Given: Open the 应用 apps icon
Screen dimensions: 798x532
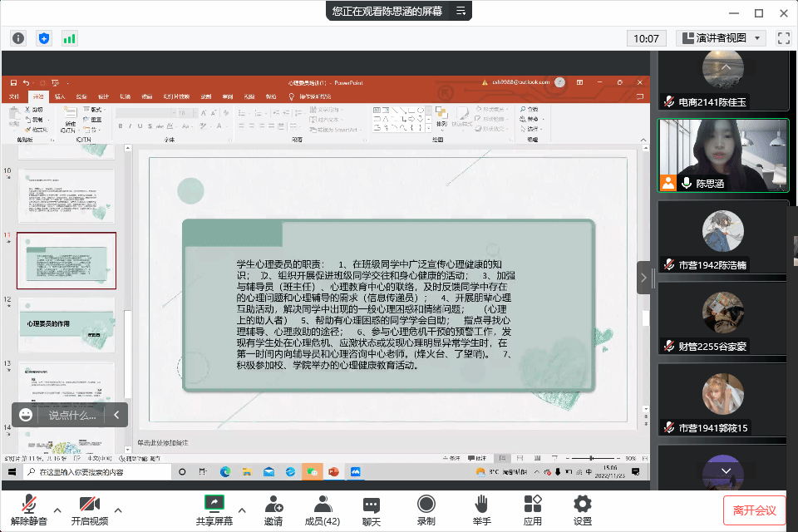Looking at the screenshot, I should tap(533, 510).
